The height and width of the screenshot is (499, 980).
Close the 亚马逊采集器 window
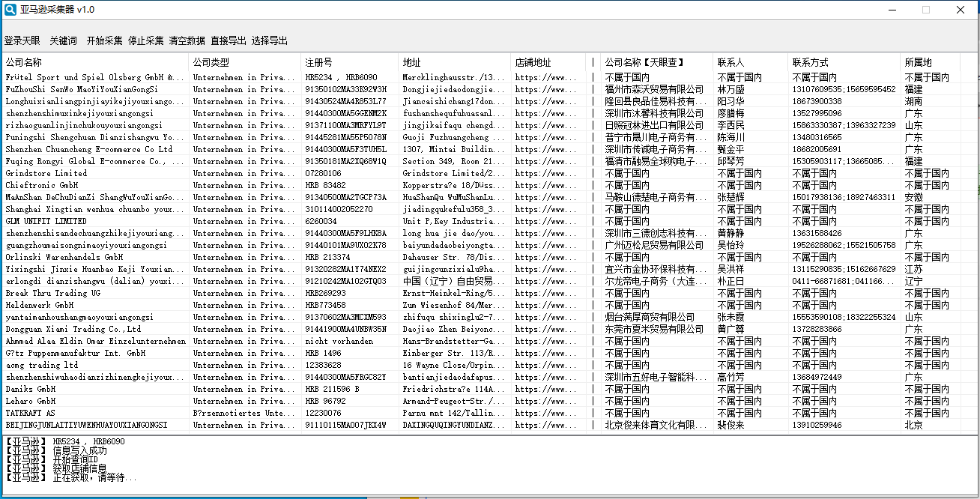(x=961, y=10)
